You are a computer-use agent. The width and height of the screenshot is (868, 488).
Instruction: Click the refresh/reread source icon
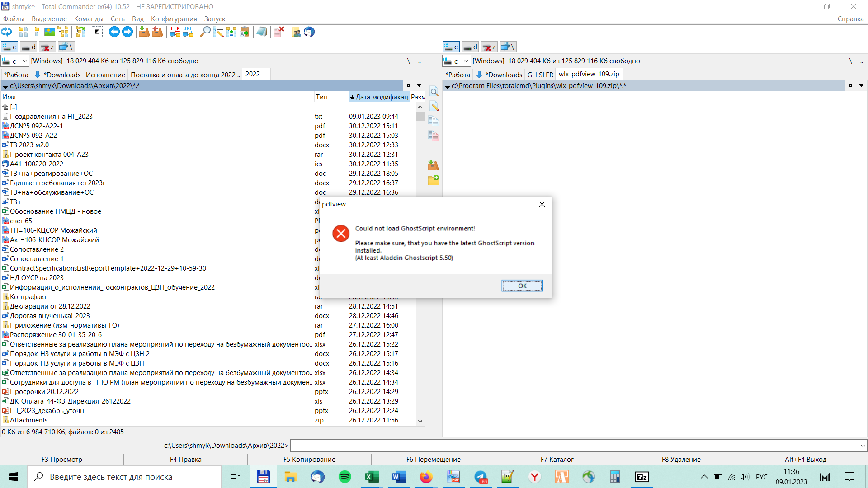6,32
